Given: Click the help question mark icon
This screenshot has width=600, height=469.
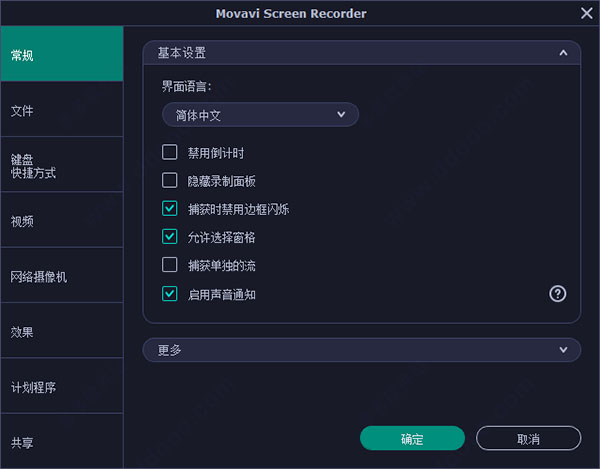Looking at the screenshot, I should pyautogui.click(x=558, y=294).
